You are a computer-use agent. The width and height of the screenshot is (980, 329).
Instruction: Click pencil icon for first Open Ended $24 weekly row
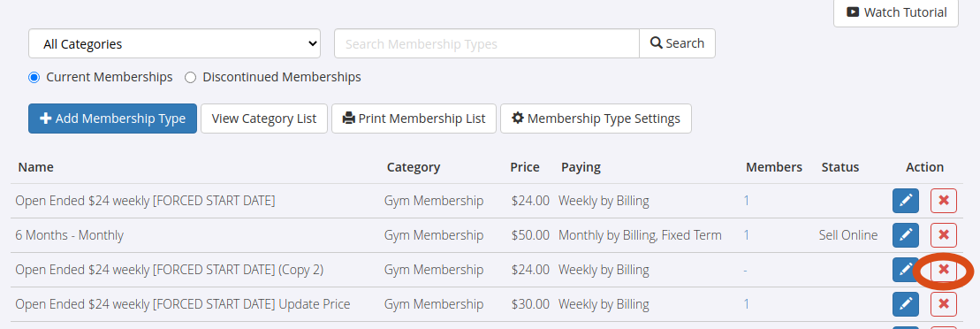tap(906, 201)
